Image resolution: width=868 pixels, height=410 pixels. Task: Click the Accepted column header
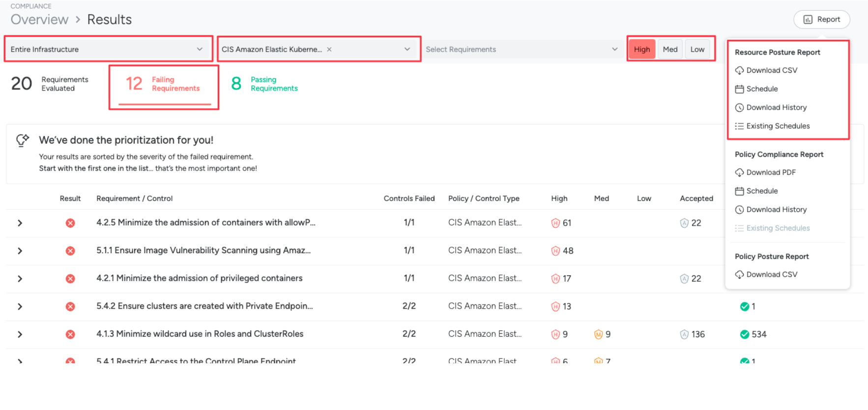696,199
